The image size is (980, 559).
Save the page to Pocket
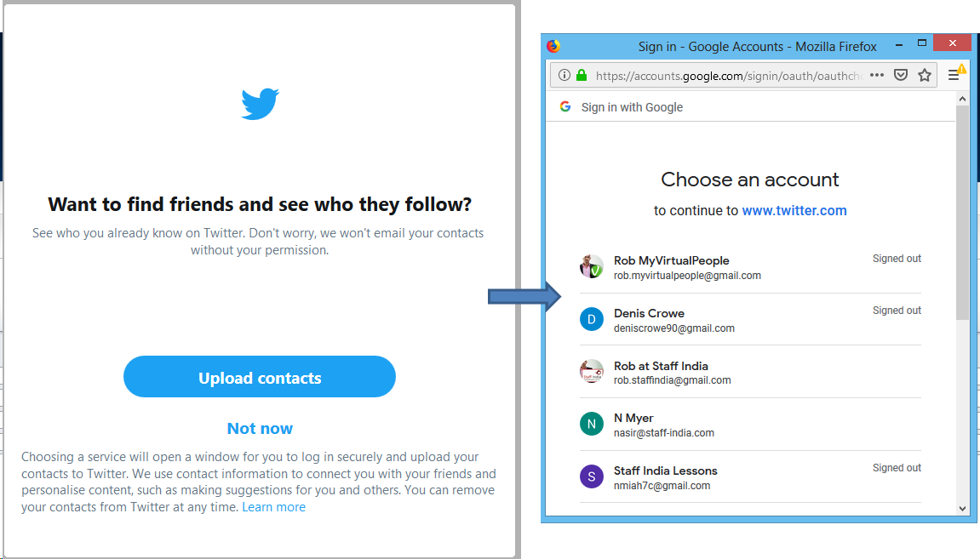pyautogui.click(x=901, y=76)
